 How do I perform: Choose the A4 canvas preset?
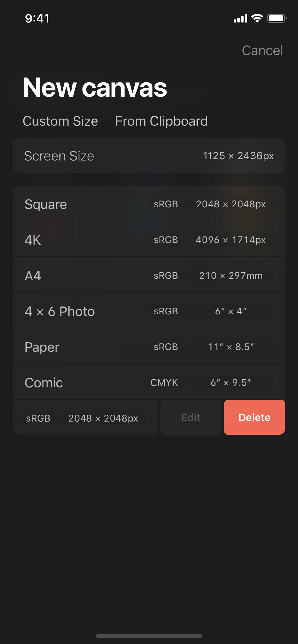pos(33,276)
